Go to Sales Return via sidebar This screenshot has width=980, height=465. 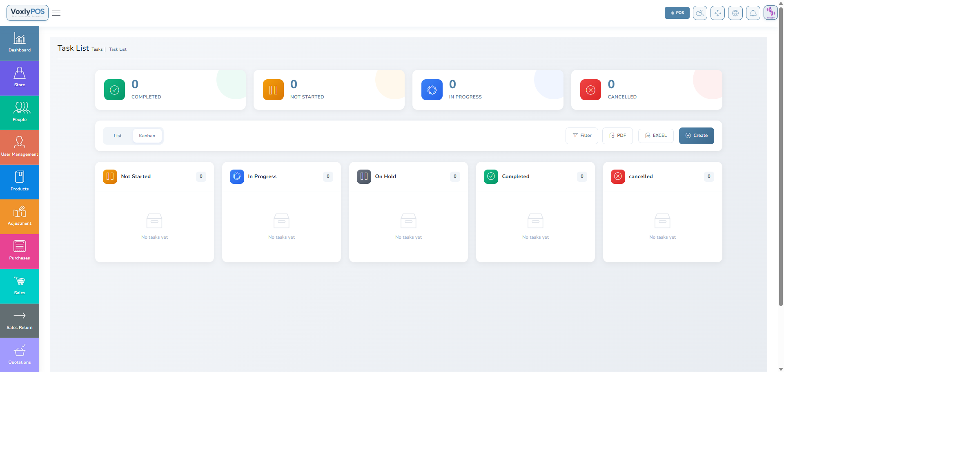[x=19, y=320]
